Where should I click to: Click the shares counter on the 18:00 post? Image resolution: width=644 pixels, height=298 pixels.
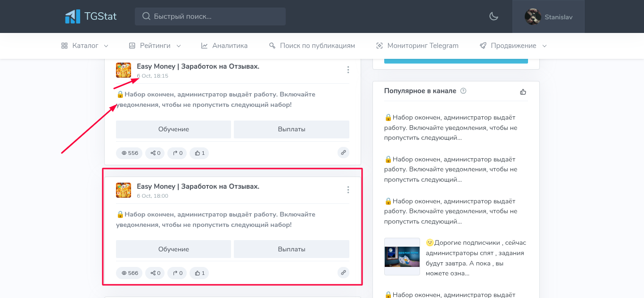[x=155, y=273]
